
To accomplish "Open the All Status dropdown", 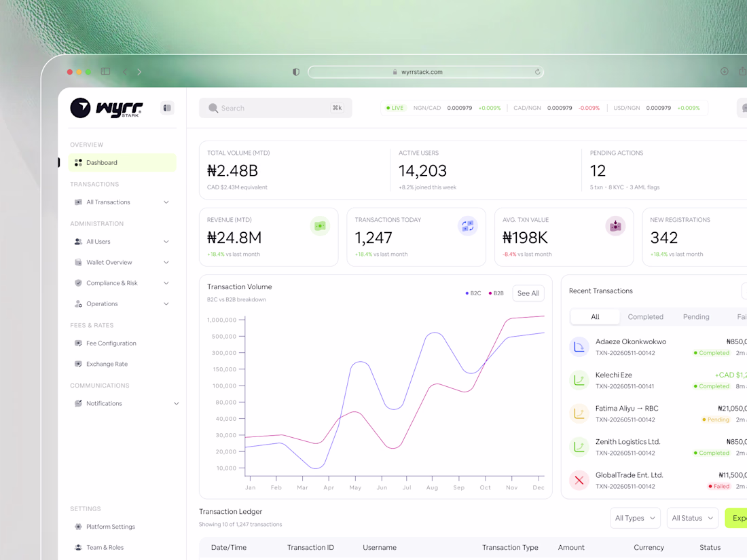I will (x=692, y=518).
